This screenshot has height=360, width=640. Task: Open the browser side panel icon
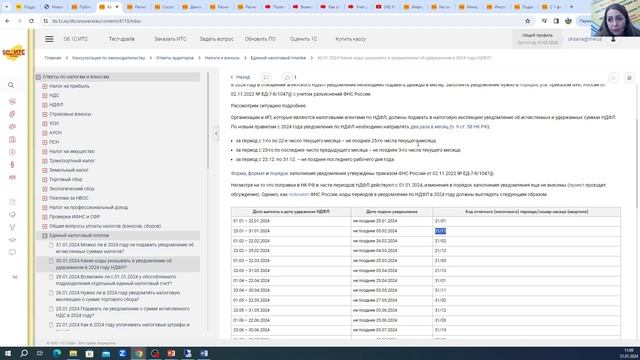556,21
